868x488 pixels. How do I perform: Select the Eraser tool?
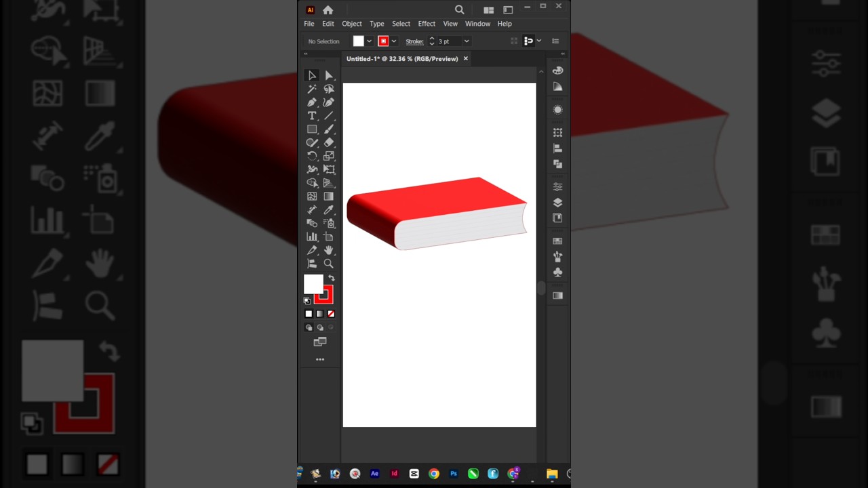pos(329,142)
